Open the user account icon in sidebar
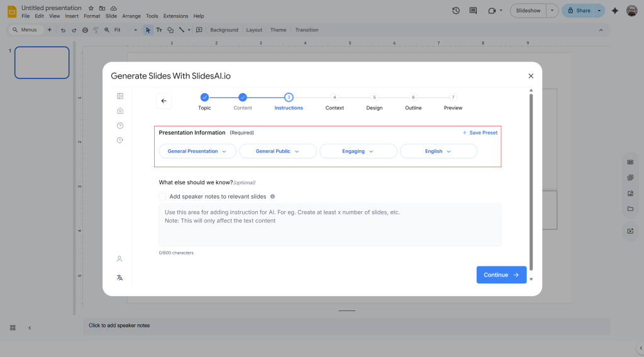 [119, 259]
